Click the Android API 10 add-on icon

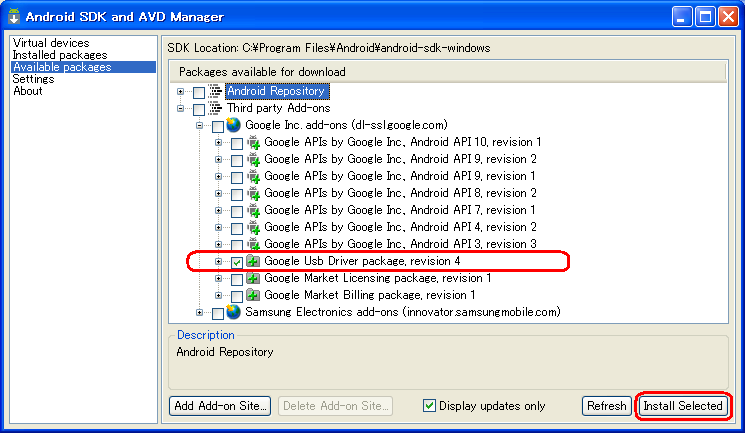pos(253,142)
